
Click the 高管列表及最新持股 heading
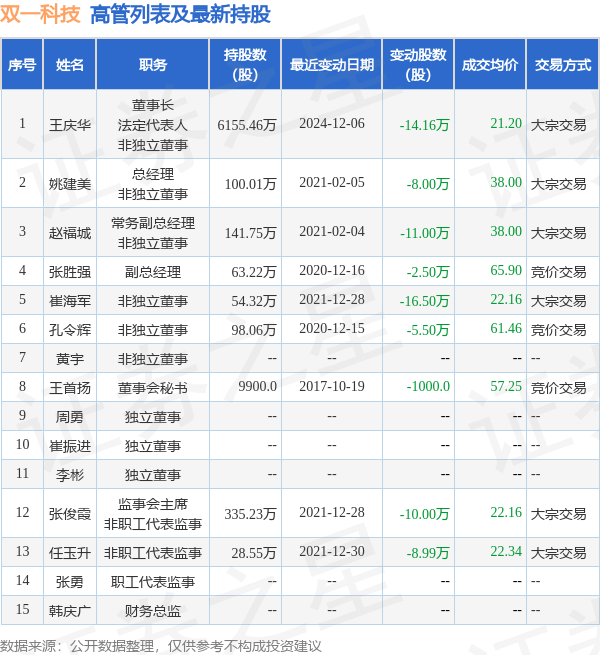pos(180,14)
